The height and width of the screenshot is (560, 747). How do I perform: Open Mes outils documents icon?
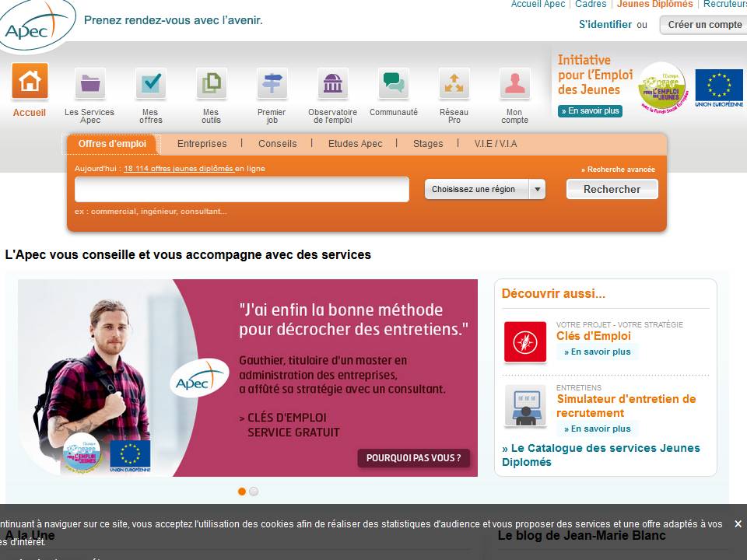point(211,83)
